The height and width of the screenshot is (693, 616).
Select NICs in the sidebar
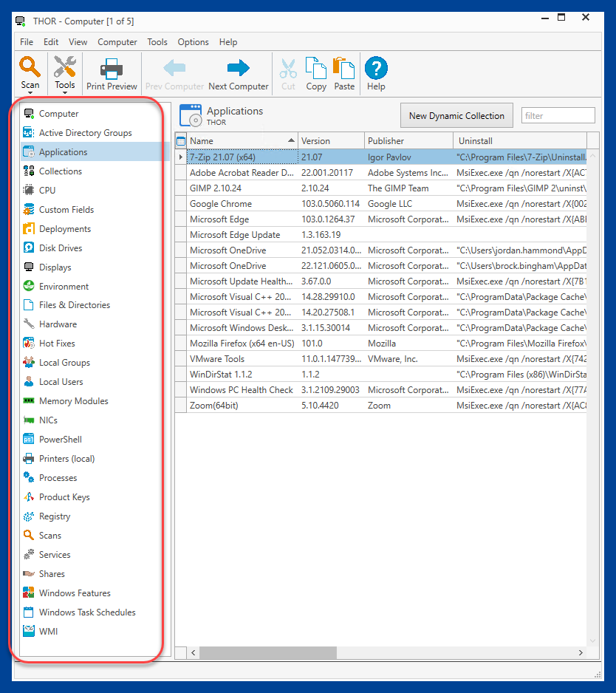(x=48, y=420)
